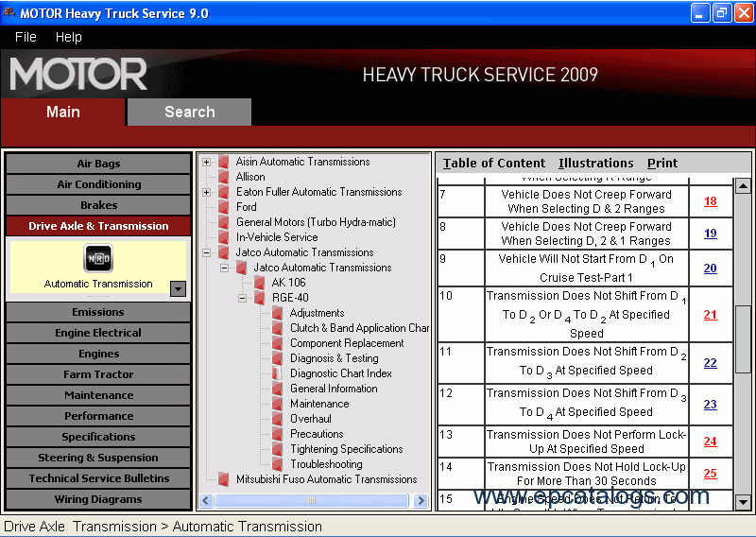
Task: Click the content pane vertical scrollbar thumb
Action: (x=743, y=338)
